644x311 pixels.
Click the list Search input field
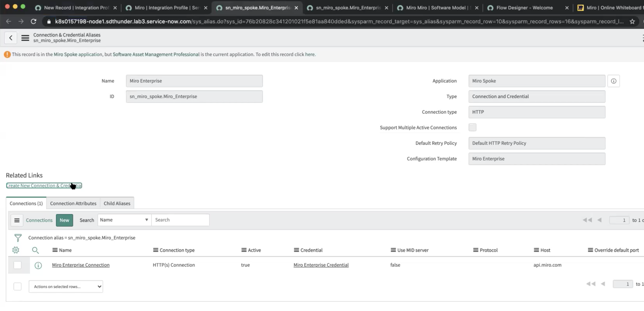pos(180,220)
